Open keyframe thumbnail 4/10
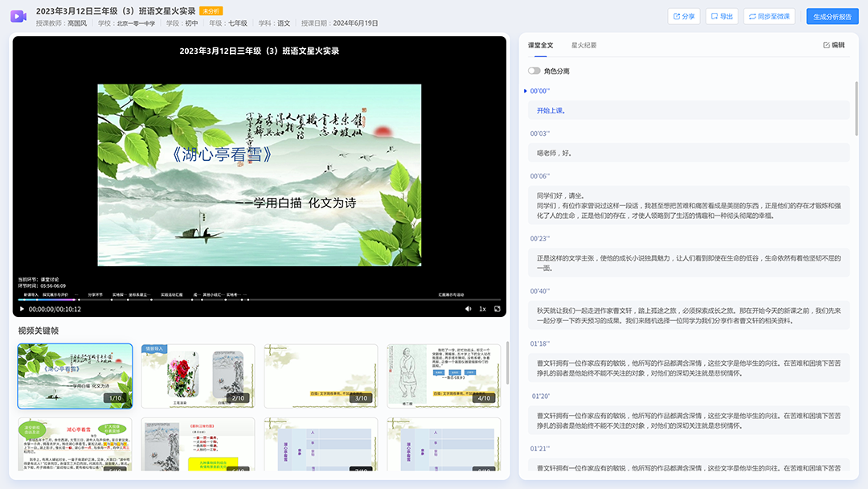 click(444, 376)
